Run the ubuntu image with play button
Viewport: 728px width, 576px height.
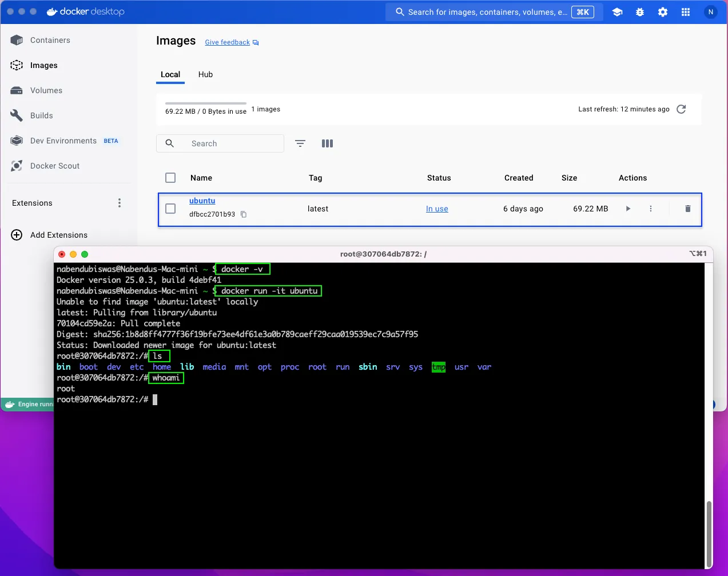pyautogui.click(x=628, y=209)
